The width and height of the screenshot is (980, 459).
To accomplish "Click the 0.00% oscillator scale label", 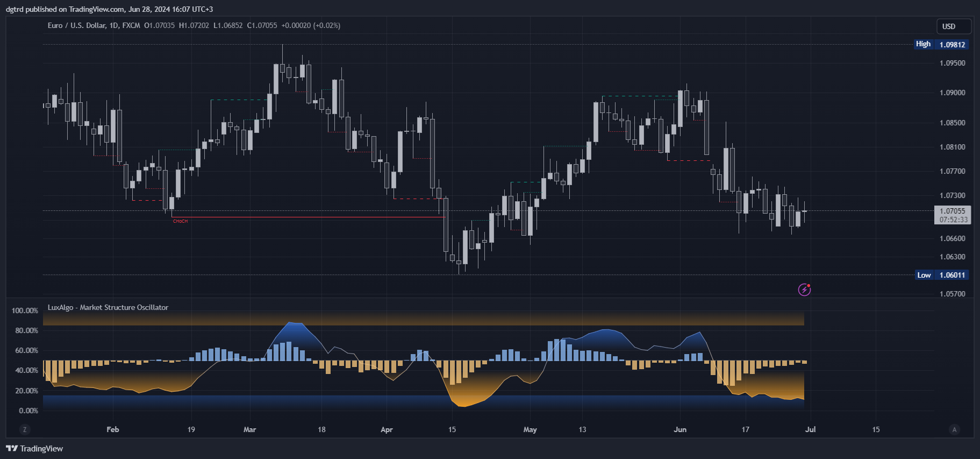I will (28, 411).
